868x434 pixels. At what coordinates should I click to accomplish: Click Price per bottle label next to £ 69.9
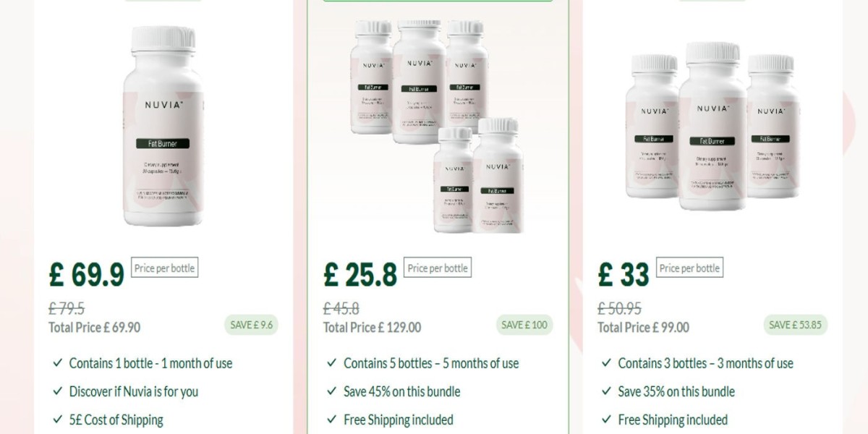point(164,268)
